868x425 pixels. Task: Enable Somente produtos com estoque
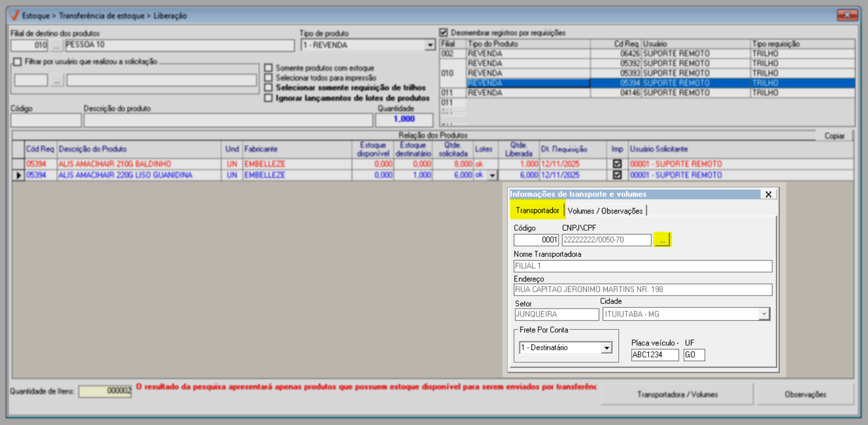point(269,68)
